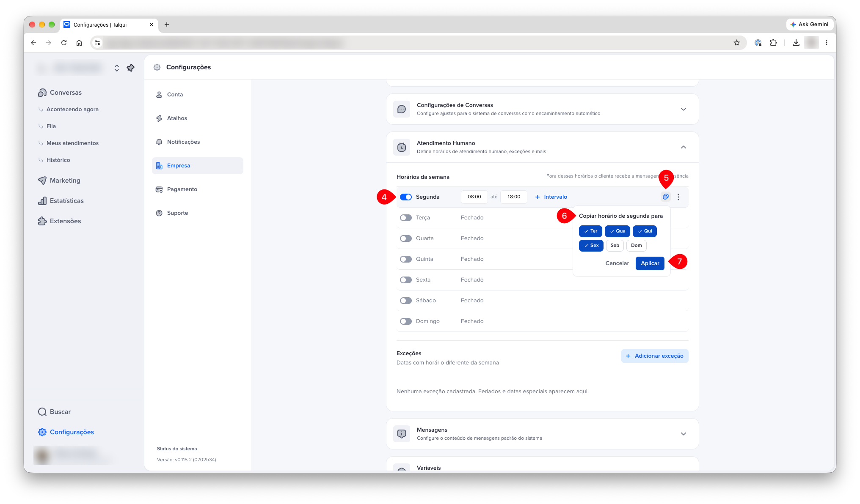Toggle the Sab chip in copy popup
The image size is (860, 504).
pyautogui.click(x=615, y=245)
